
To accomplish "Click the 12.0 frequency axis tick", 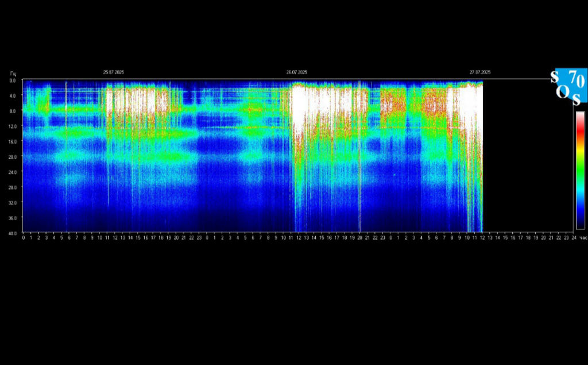I will [x=12, y=126].
